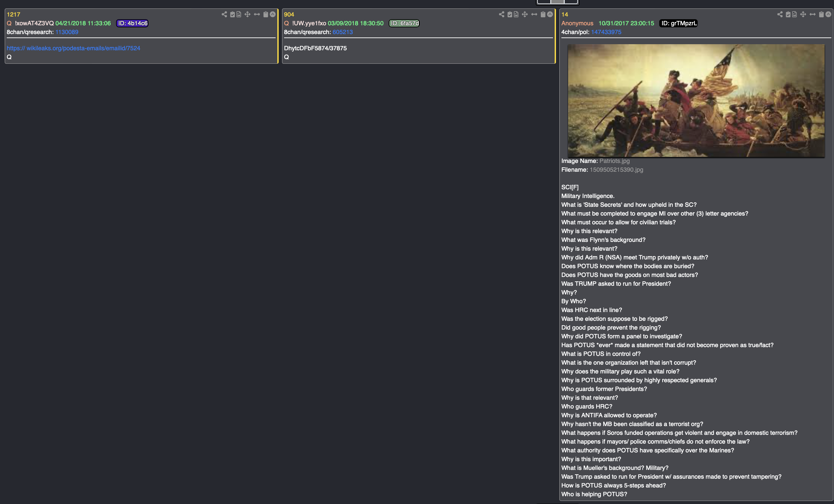Click the four-way move icon on post 14
The width and height of the screenshot is (834, 504).
pyautogui.click(x=803, y=14)
